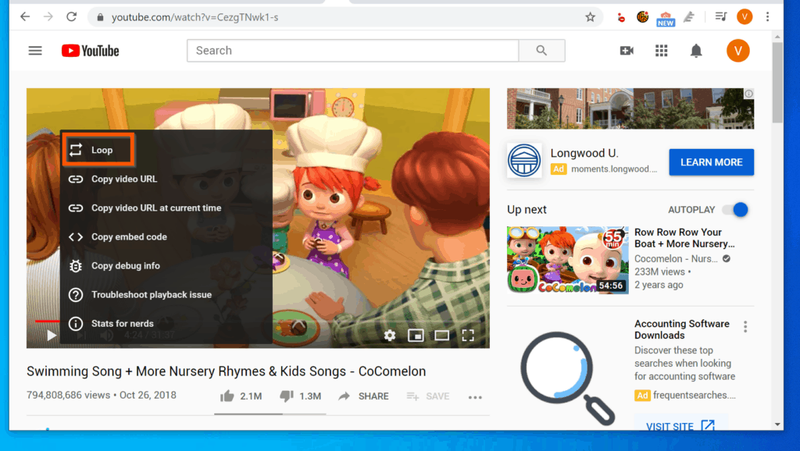The image size is (800, 451).
Task: Enter full screen mode
Action: click(x=468, y=335)
